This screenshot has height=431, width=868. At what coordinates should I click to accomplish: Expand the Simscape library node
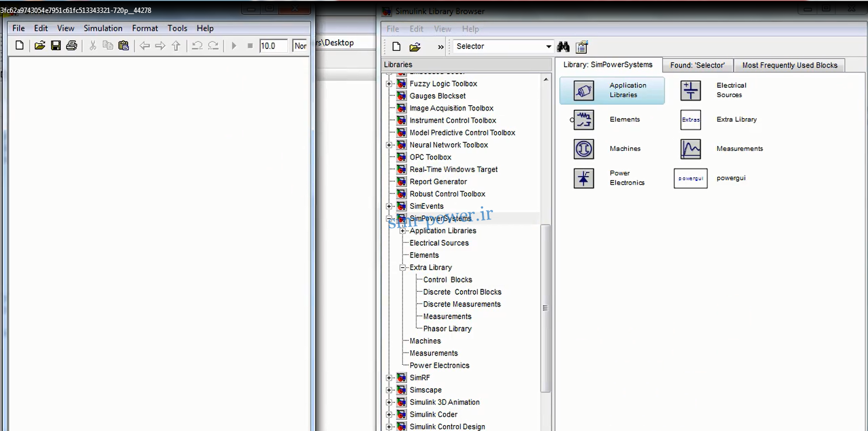pos(389,390)
